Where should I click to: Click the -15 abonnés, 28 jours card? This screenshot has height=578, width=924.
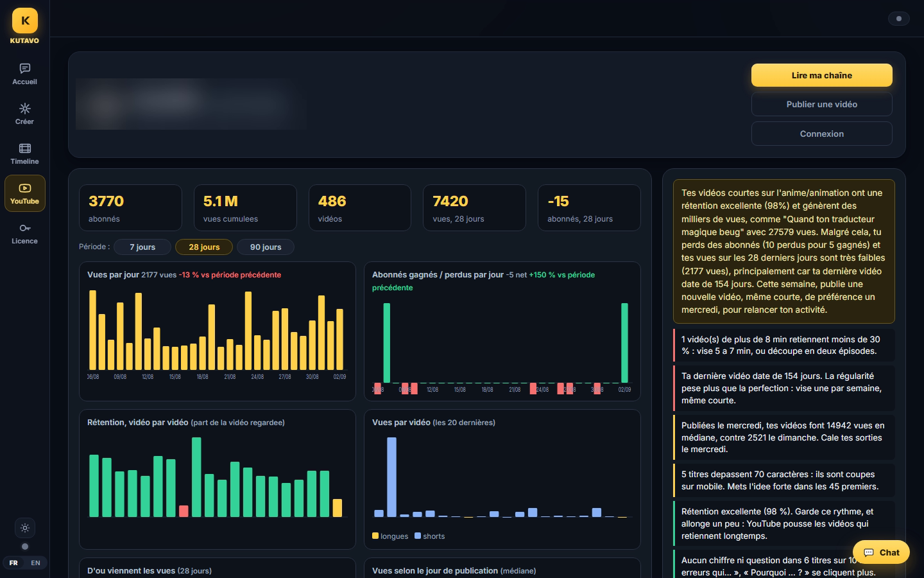589,207
